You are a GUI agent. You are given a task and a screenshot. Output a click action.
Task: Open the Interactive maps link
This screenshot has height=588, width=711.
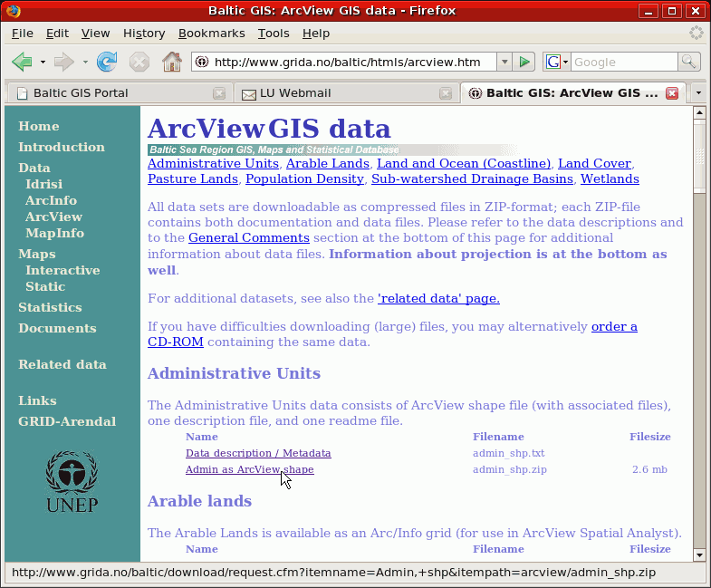click(62, 270)
